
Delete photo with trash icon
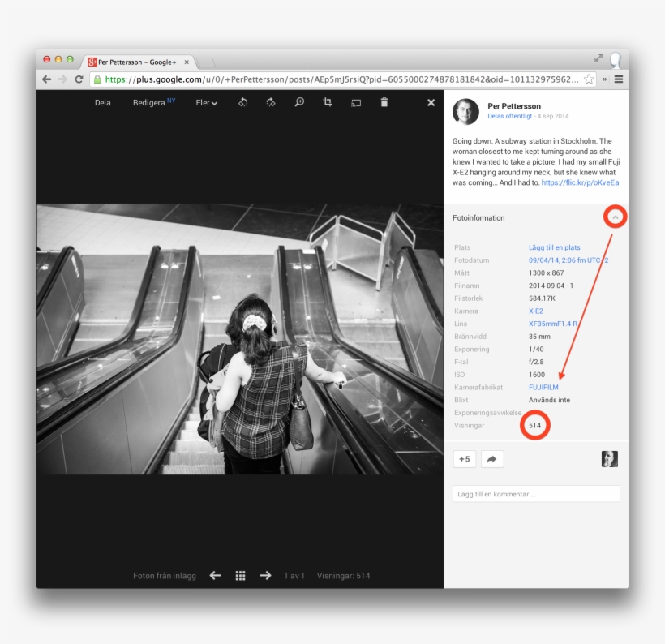[x=384, y=102]
